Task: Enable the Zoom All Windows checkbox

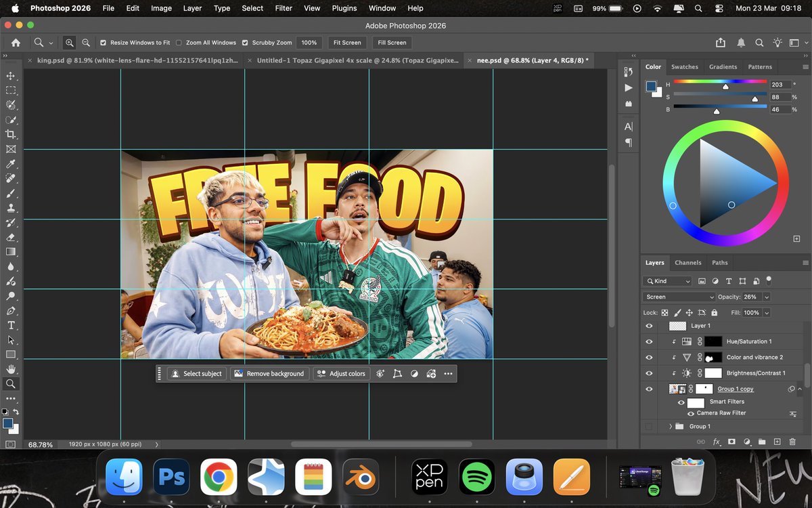Action: [x=179, y=42]
